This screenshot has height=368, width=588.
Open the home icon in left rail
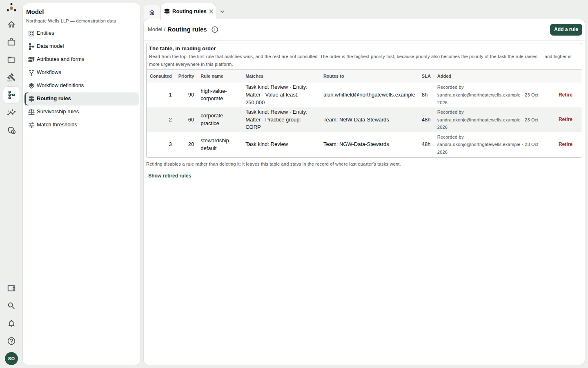[x=11, y=25]
